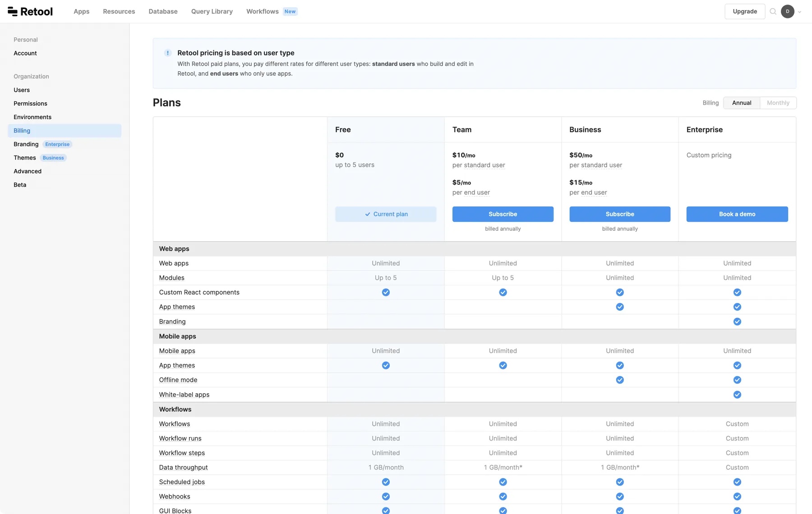The width and height of the screenshot is (812, 514).
Task: Open the Apps tab
Action: (82, 11)
